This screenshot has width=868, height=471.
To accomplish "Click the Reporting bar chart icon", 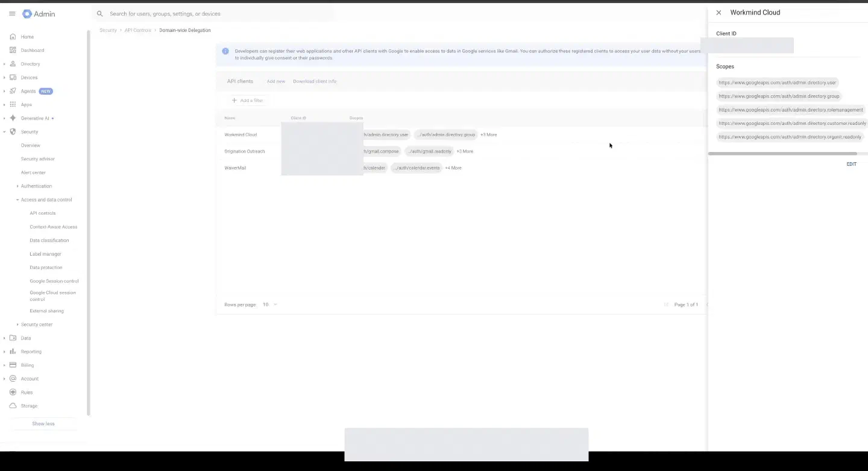I will pos(13,352).
